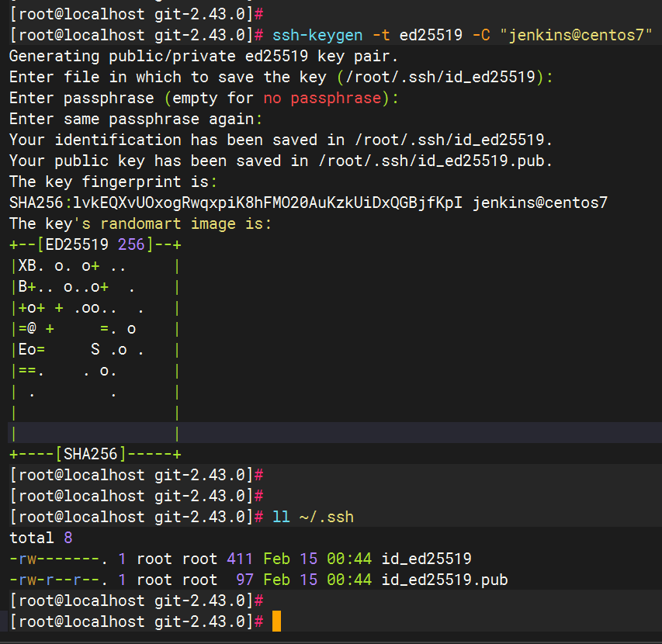The height and width of the screenshot is (644, 662).
Task: Click the [ED25519 256] randomart header
Action: point(95,244)
